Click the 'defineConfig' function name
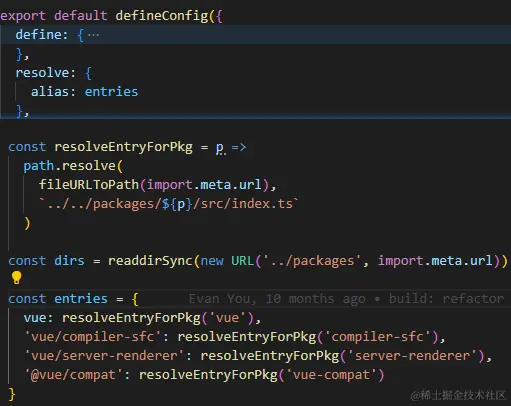The height and width of the screenshot is (406, 511). pos(162,16)
